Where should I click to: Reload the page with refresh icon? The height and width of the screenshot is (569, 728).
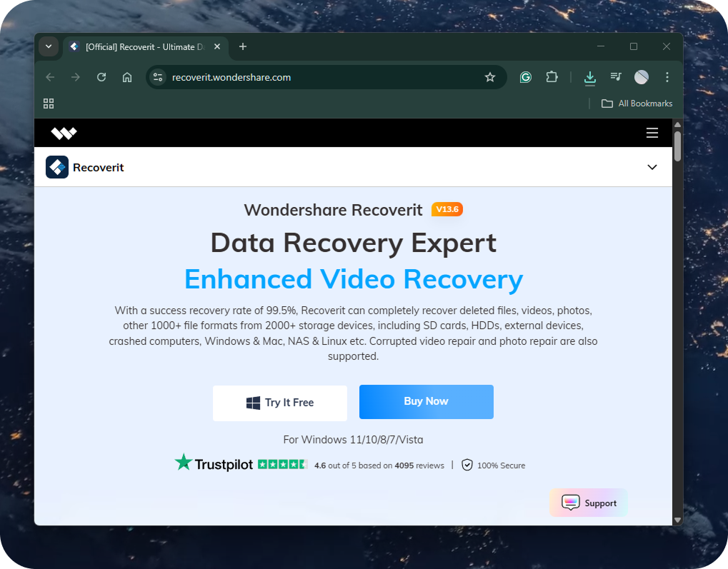click(101, 77)
